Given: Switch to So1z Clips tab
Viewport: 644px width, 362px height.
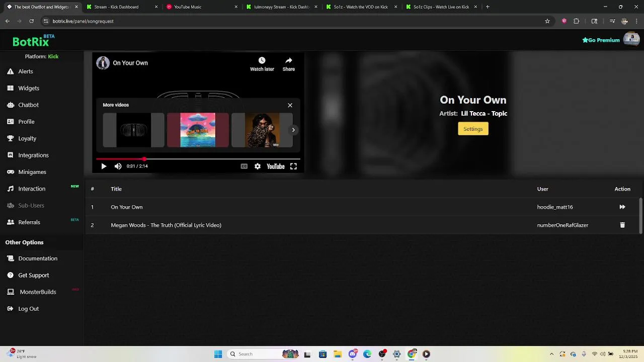Looking at the screenshot, I should click(x=441, y=7).
